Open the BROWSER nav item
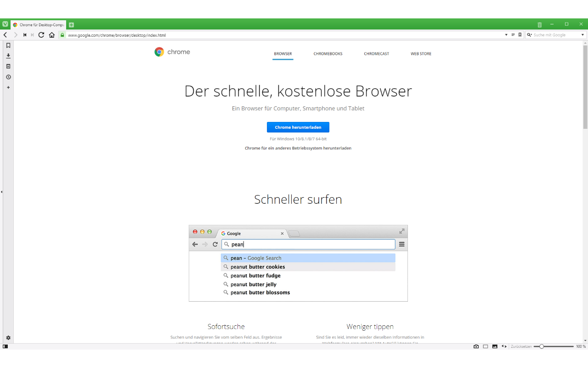 point(283,54)
